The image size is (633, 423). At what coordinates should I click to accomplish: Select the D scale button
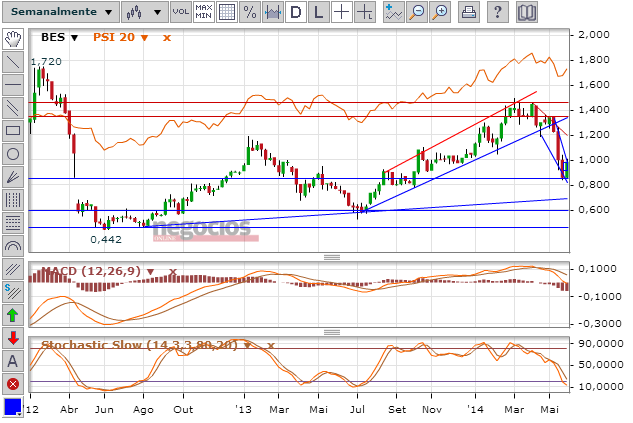tap(296, 12)
